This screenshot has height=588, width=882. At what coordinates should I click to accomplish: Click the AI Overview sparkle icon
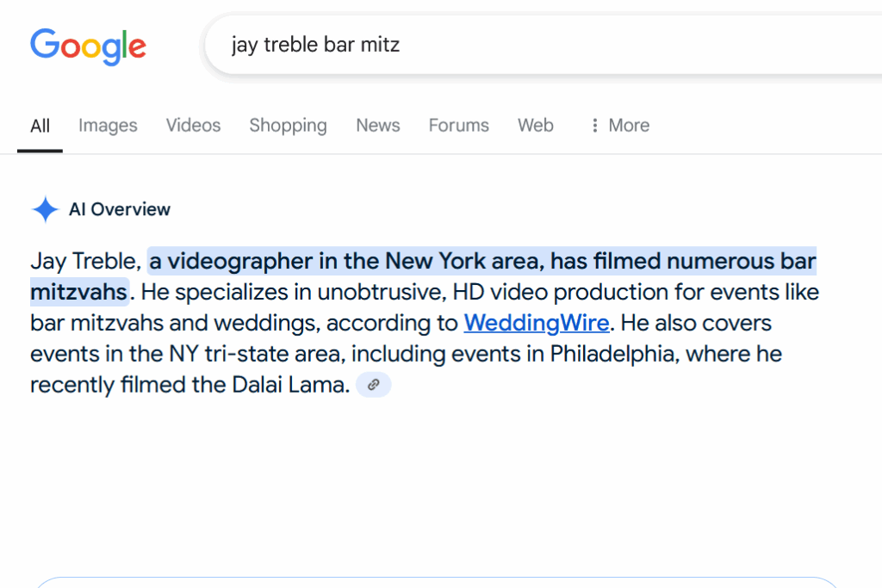(45, 209)
